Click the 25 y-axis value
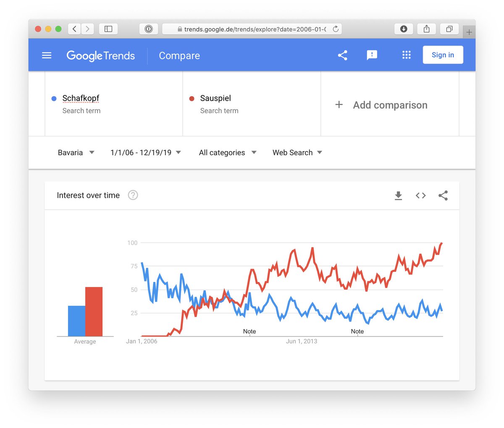The image size is (504, 428). click(134, 313)
